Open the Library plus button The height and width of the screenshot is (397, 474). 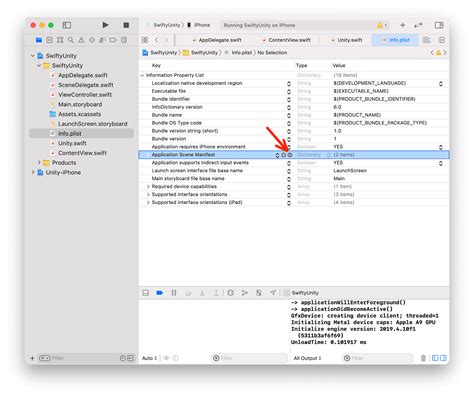click(x=403, y=25)
